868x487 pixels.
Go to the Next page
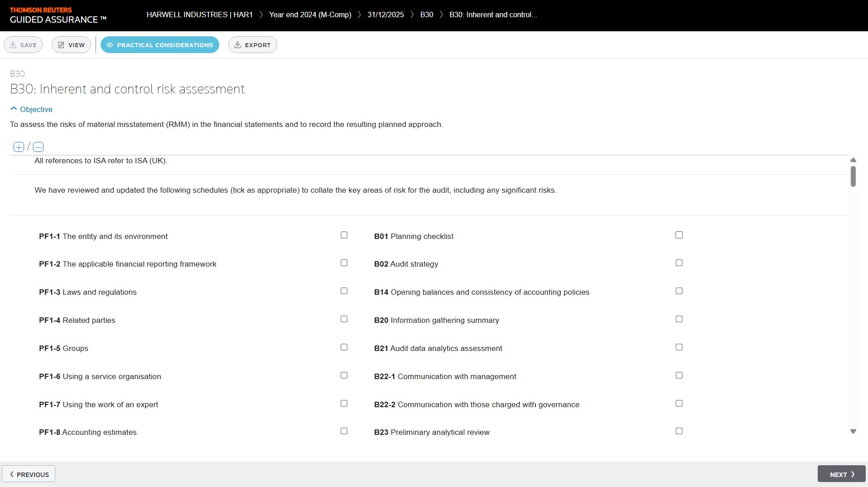(841, 474)
